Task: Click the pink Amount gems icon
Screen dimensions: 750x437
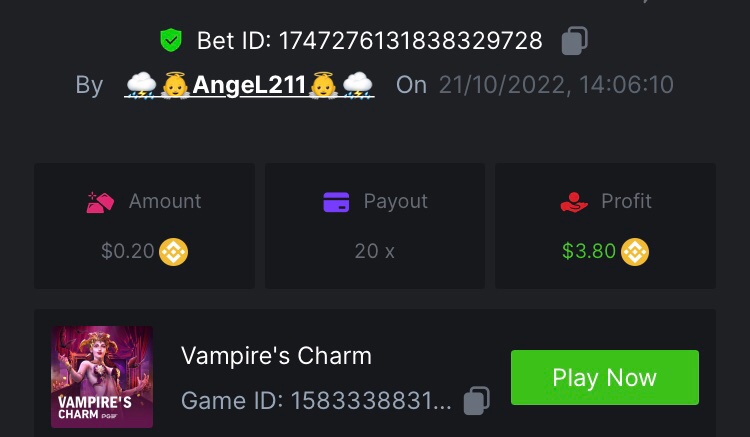Action: point(100,202)
